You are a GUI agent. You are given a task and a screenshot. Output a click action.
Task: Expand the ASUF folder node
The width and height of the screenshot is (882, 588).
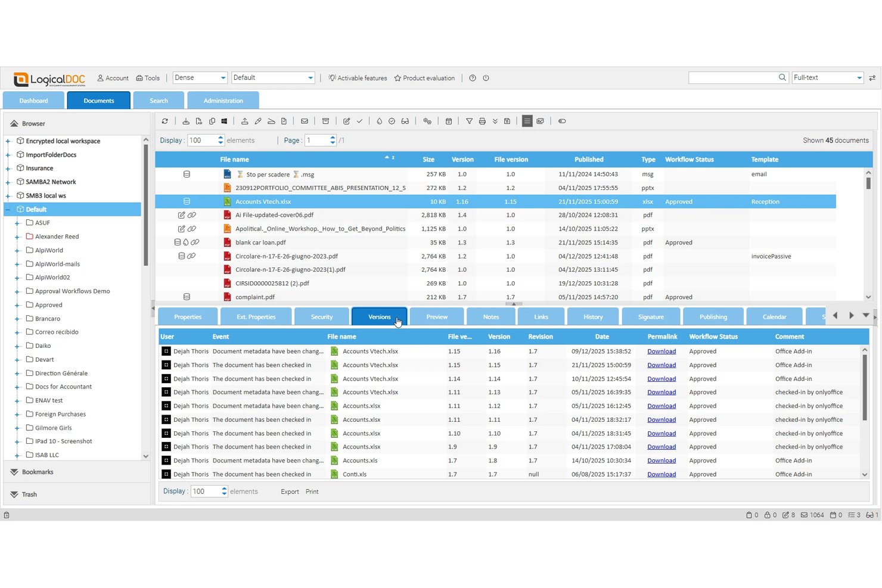(17, 223)
